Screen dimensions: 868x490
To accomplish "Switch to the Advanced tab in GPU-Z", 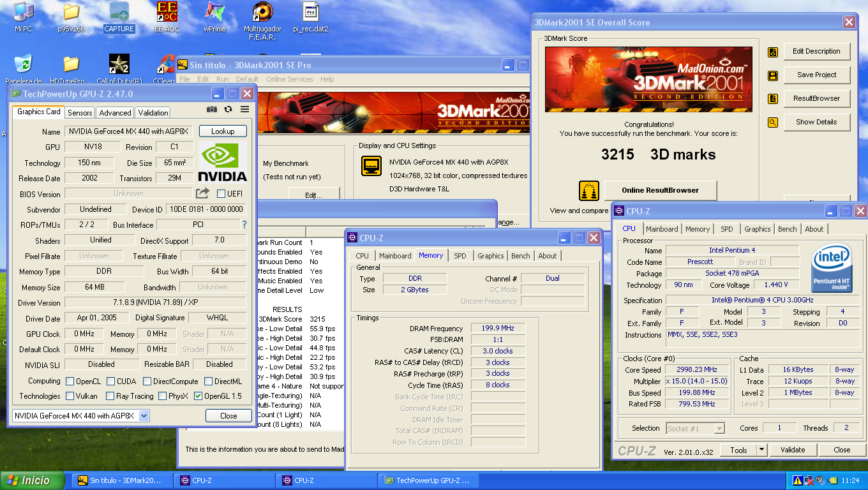I will [x=115, y=112].
